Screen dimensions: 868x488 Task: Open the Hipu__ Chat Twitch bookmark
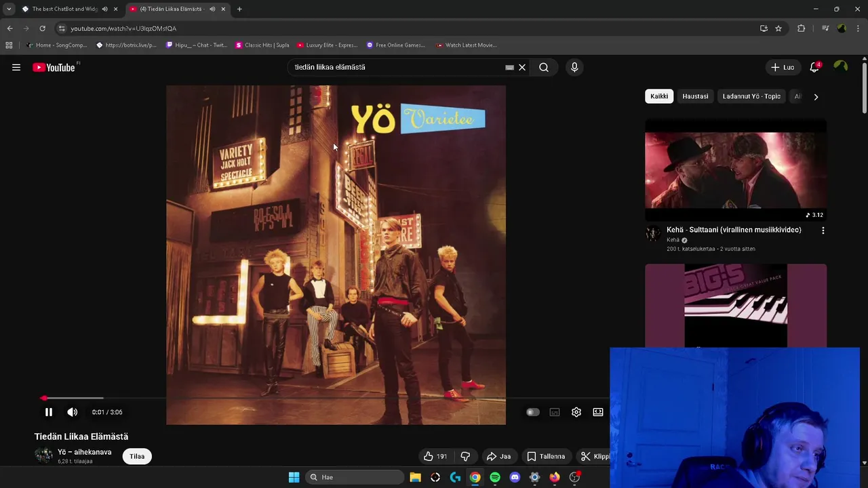197,45
